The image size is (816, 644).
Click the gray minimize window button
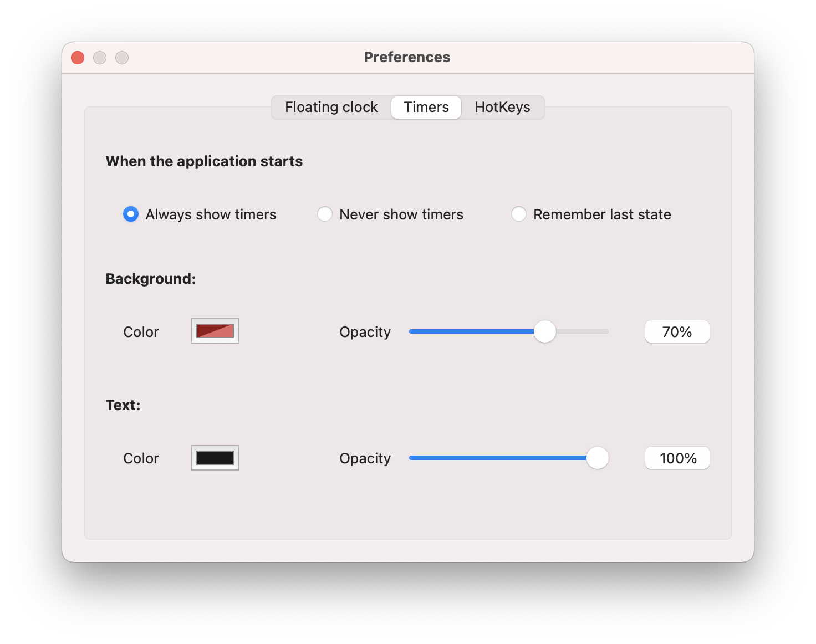tap(100, 58)
